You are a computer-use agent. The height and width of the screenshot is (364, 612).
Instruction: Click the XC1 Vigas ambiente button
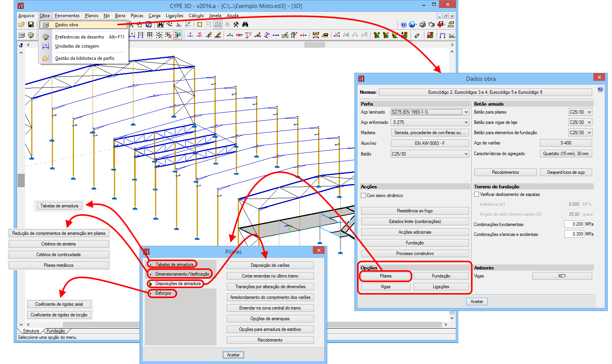[x=562, y=276]
